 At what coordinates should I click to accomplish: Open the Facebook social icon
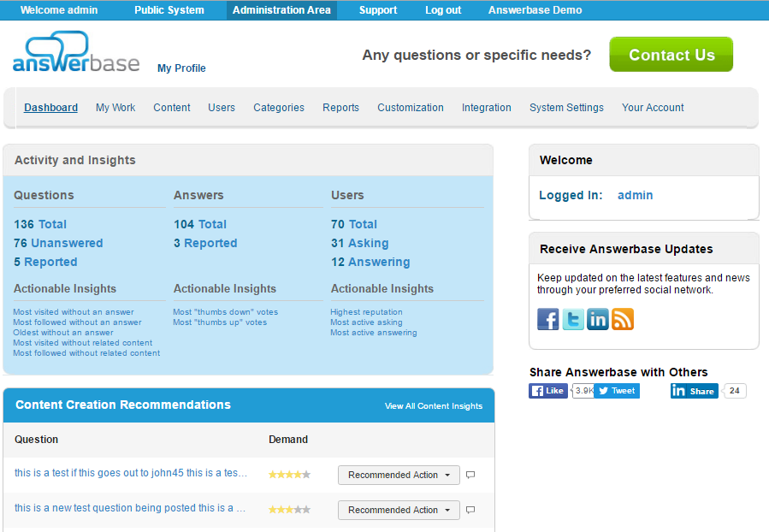547,319
